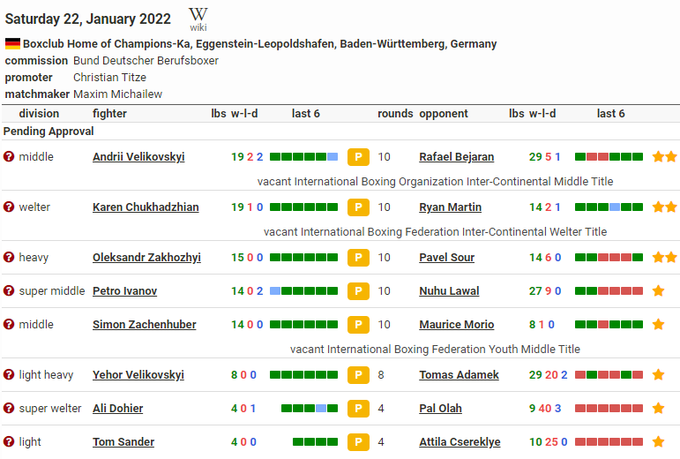
Task: Open Nuhu Lawal opponent profile
Action: click(449, 292)
